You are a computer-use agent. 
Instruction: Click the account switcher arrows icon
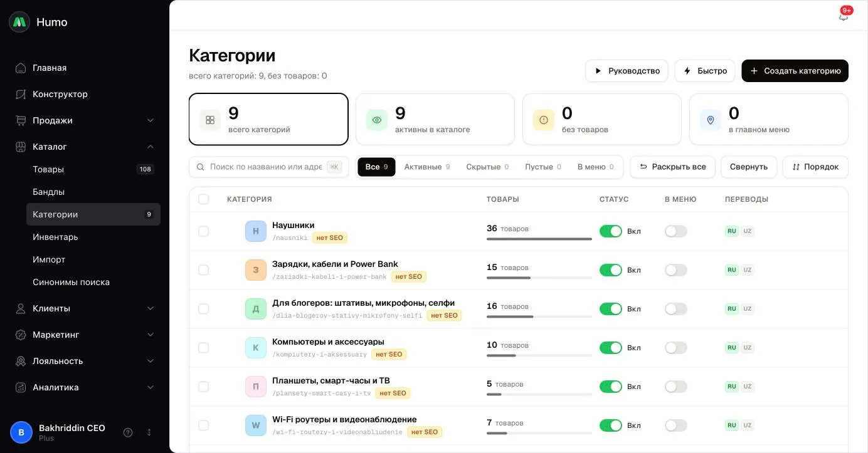149,432
